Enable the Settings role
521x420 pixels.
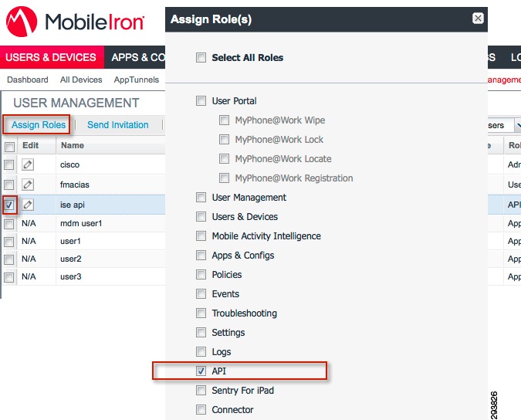point(201,332)
